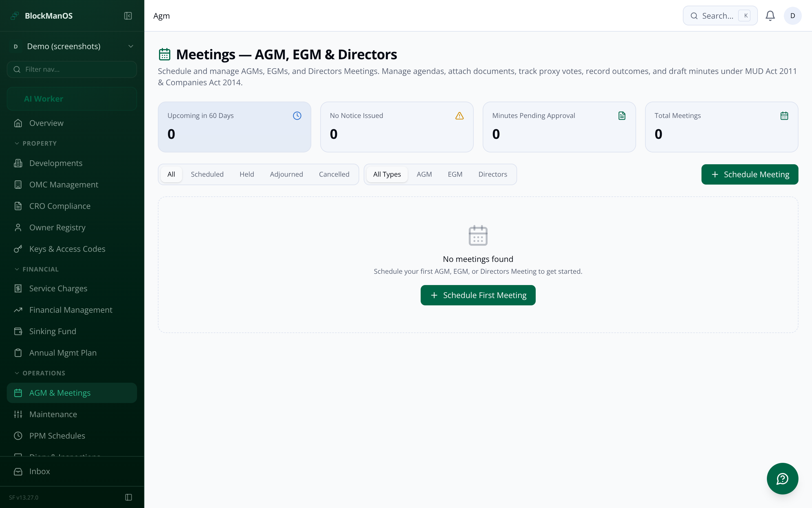This screenshot has height=508, width=812.
Task: Click the Agm breadcrumb text
Action: tap(161, 16)
